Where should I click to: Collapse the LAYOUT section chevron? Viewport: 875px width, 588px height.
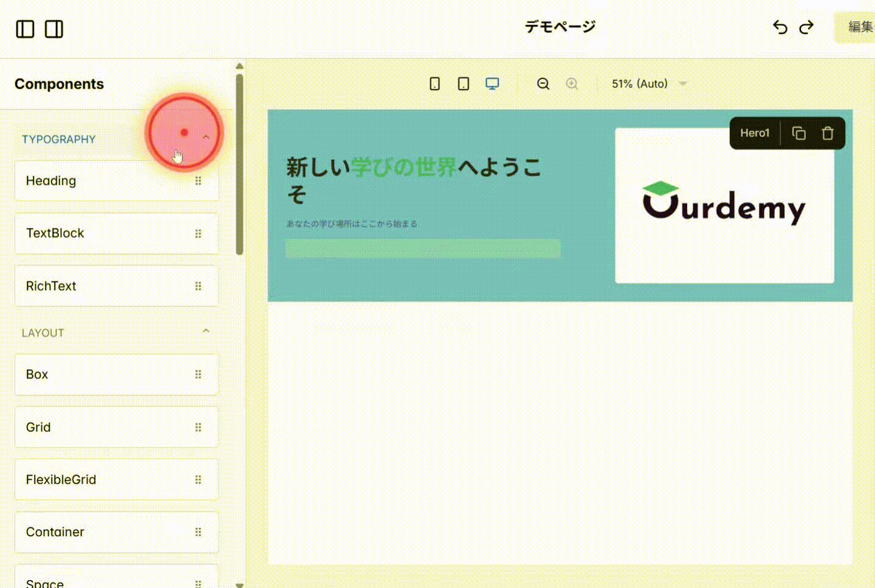coord(206,330)
